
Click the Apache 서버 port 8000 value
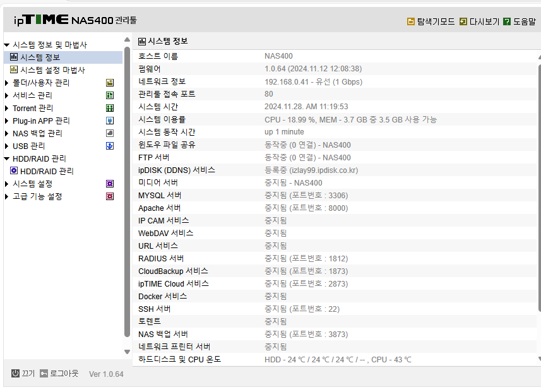[306, 208]
